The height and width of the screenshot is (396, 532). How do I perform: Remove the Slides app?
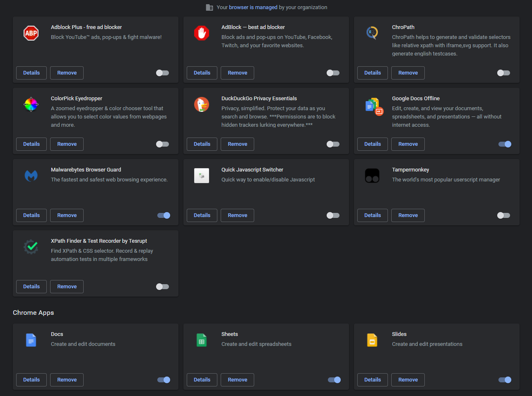[x=408, y=380]
